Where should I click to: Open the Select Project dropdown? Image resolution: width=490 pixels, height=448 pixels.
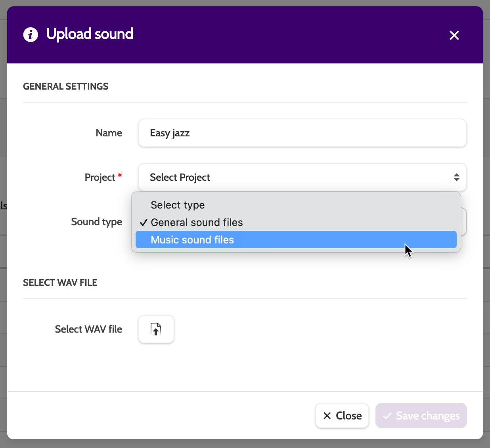click(302, 177)
